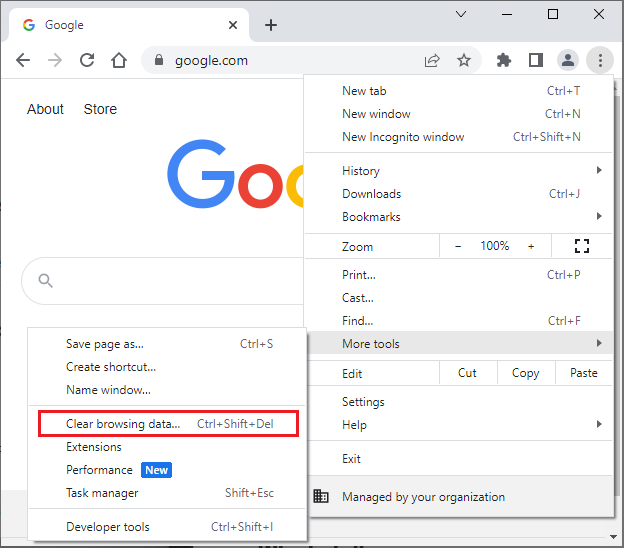Click the Cut button in the Edit row
This screenshot has width=624, height=549.
coord(468,373)
